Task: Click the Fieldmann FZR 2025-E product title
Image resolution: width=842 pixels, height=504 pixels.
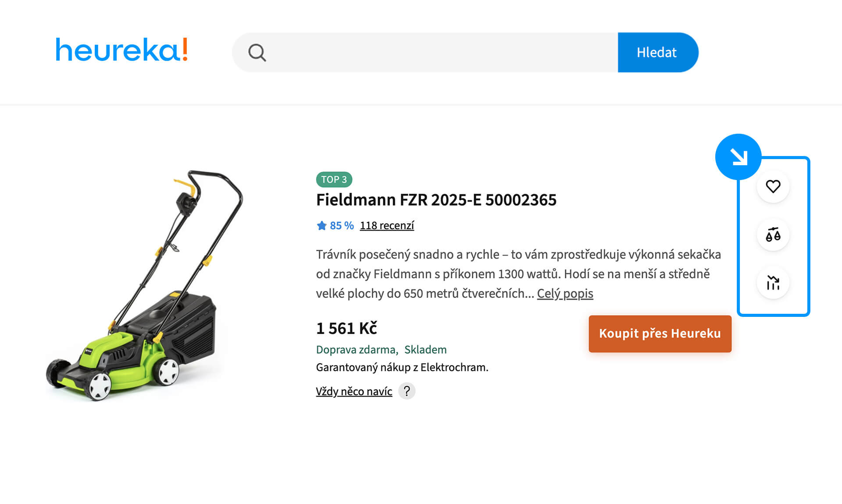Action: (436, 200)
